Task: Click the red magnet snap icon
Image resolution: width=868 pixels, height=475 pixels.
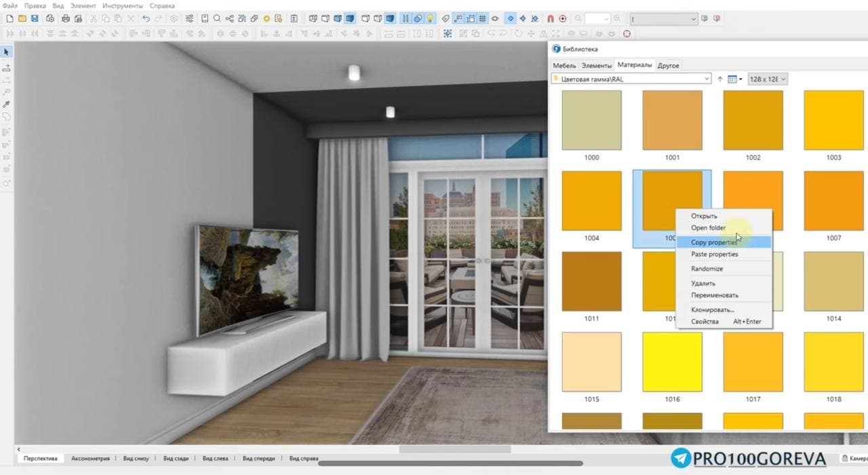Action: [x=550, y=18]
